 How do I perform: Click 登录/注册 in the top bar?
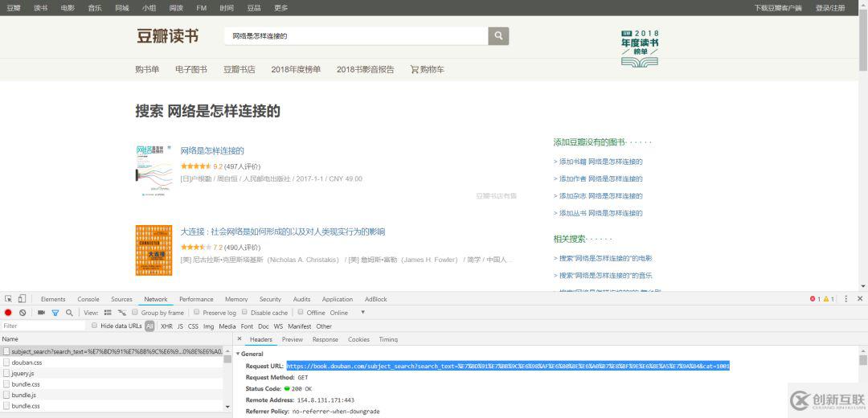point(829,8)
